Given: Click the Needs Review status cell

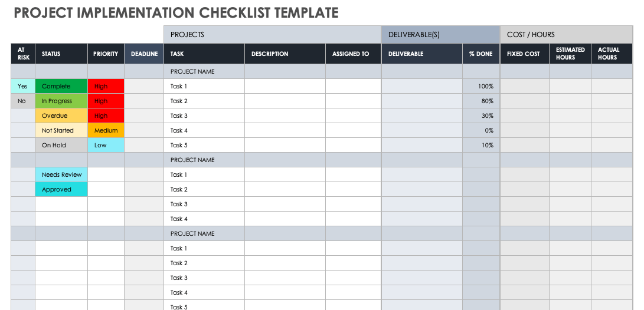Looking at the screenshot, I should [x=61, y=175].
